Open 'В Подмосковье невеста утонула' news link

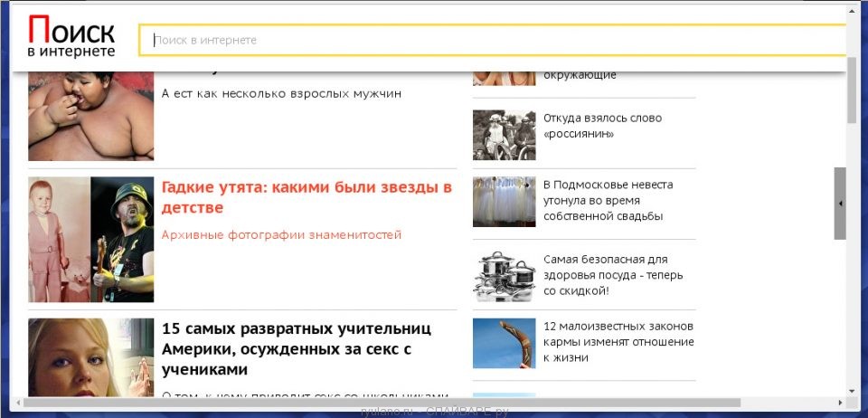click(609, 201)
